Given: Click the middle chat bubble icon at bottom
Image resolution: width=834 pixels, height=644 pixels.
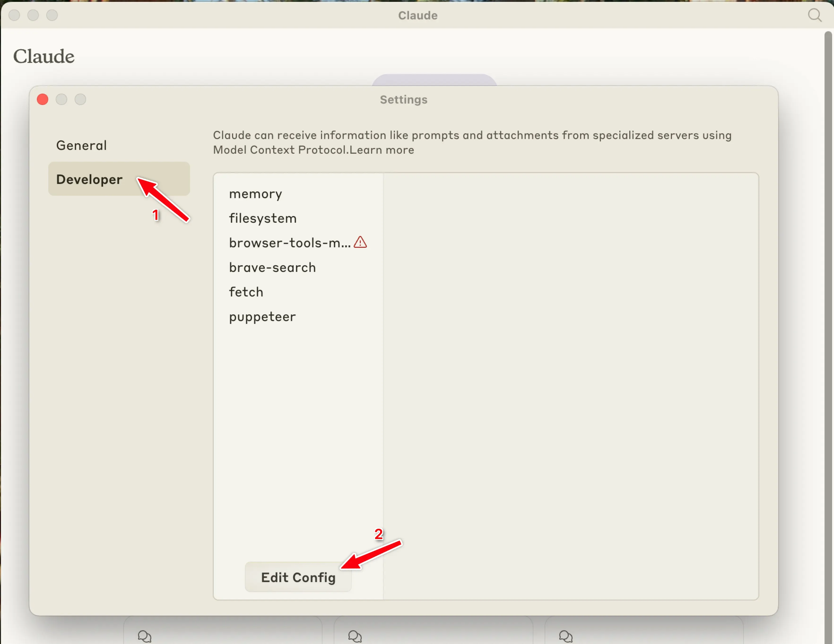Looking at the screenshot, I should point(355,636).
